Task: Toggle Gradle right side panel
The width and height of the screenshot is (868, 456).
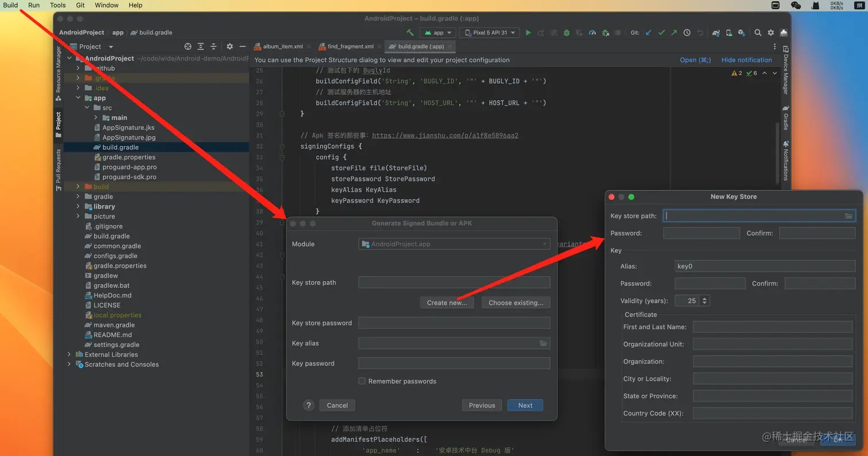Action: 785,118
